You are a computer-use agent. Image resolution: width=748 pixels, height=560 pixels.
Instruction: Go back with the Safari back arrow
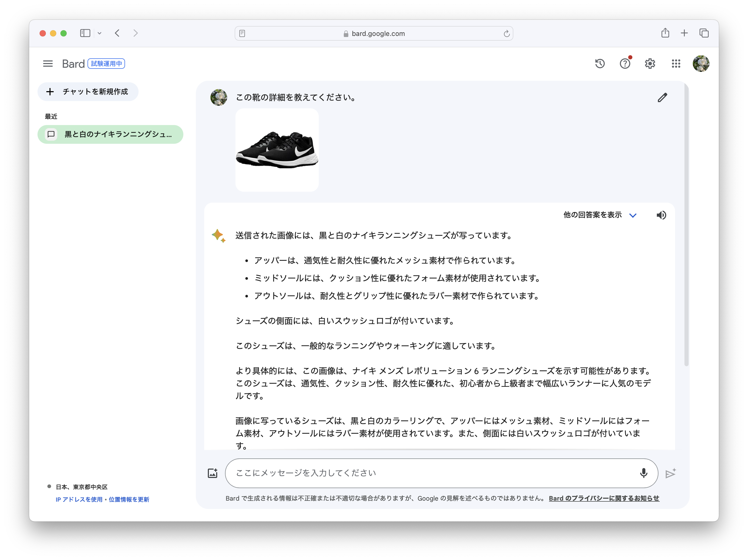[x=117, y=33]
